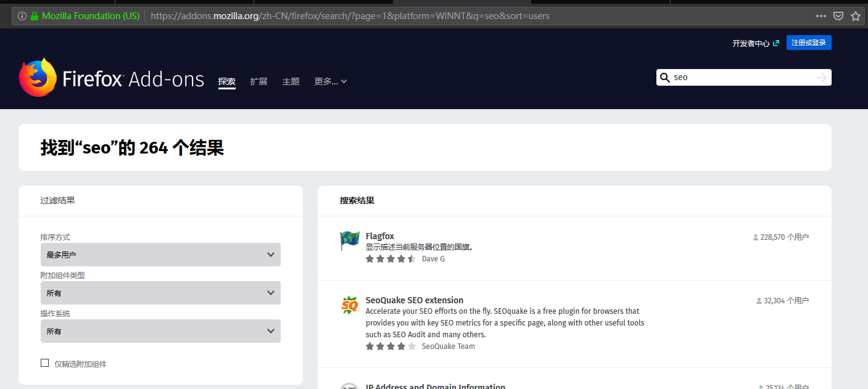Click the 过滤结果 heading
This screenshot has width=868, height=389.
coord(58,200)
